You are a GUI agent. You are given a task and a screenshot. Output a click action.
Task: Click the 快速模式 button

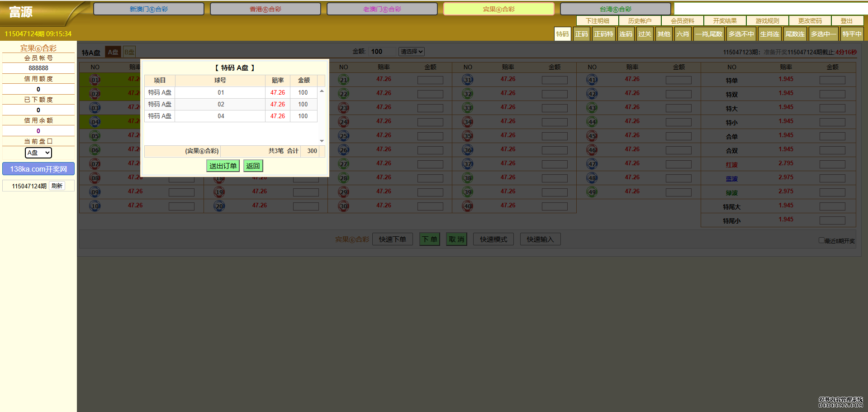click(x=493, y=239)
